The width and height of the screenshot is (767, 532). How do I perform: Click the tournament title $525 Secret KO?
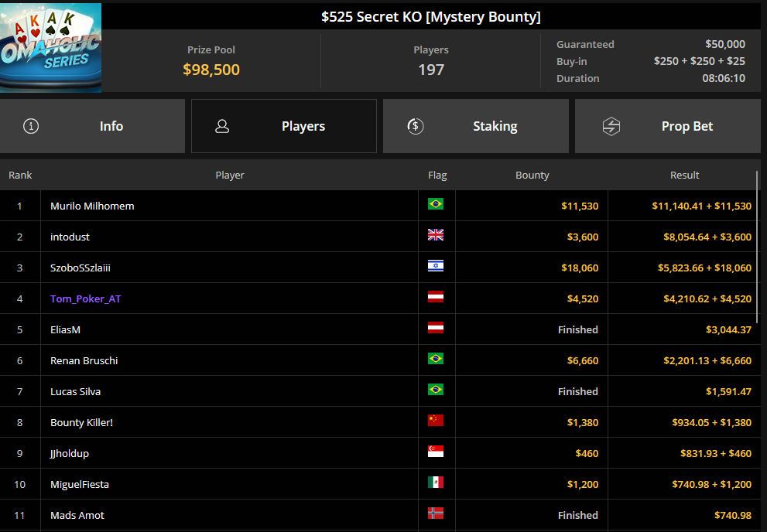(431, 16)
